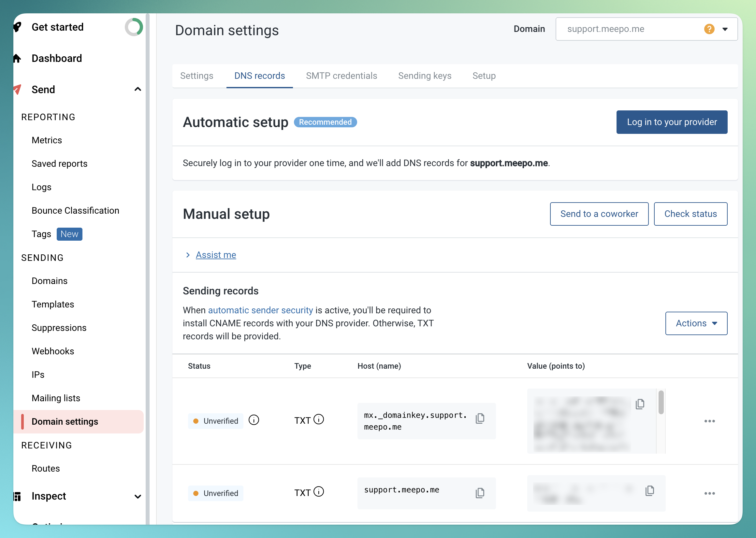
Task: Click scrollbar in first record value box
Action: pyautogui.click(x=661, y=403)
